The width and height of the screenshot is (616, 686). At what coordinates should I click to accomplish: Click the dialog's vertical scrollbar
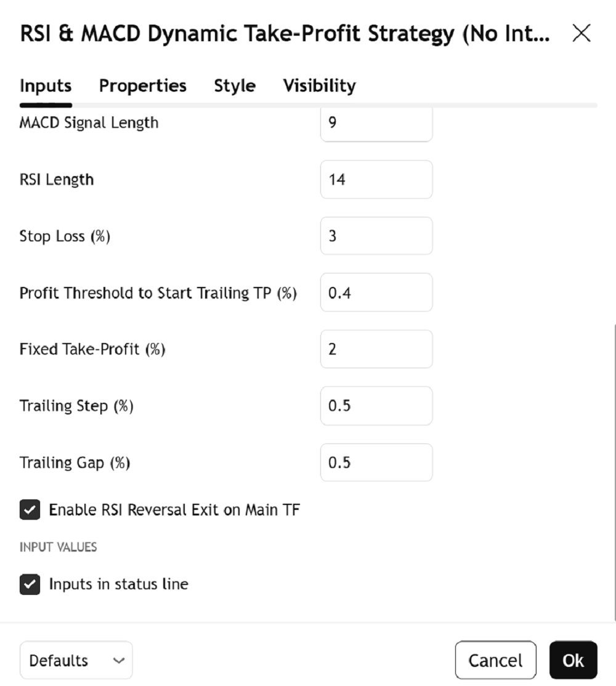pyautogui.click(x=614, y=468)
